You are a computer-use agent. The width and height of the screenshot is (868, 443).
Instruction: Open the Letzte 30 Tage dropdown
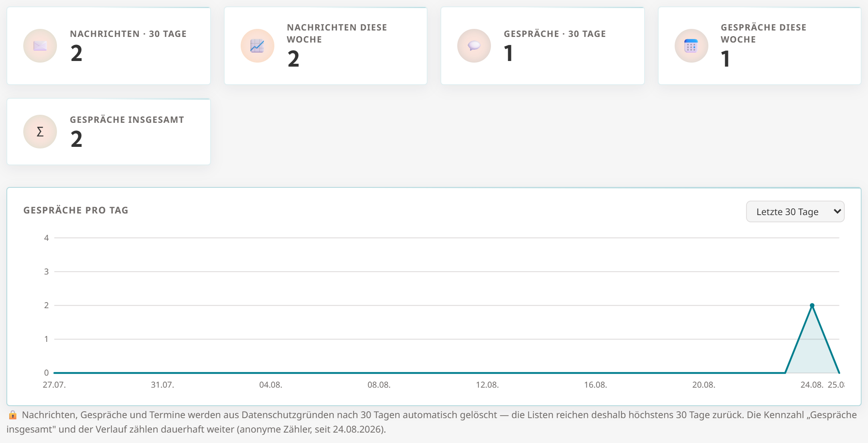[x=795, y=211]
